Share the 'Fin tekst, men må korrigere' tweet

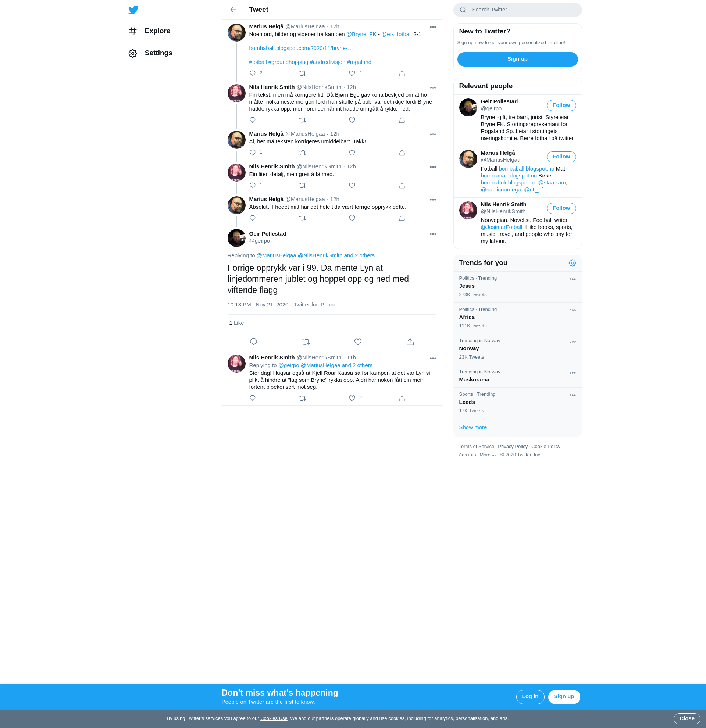click(x=402, y=120)
